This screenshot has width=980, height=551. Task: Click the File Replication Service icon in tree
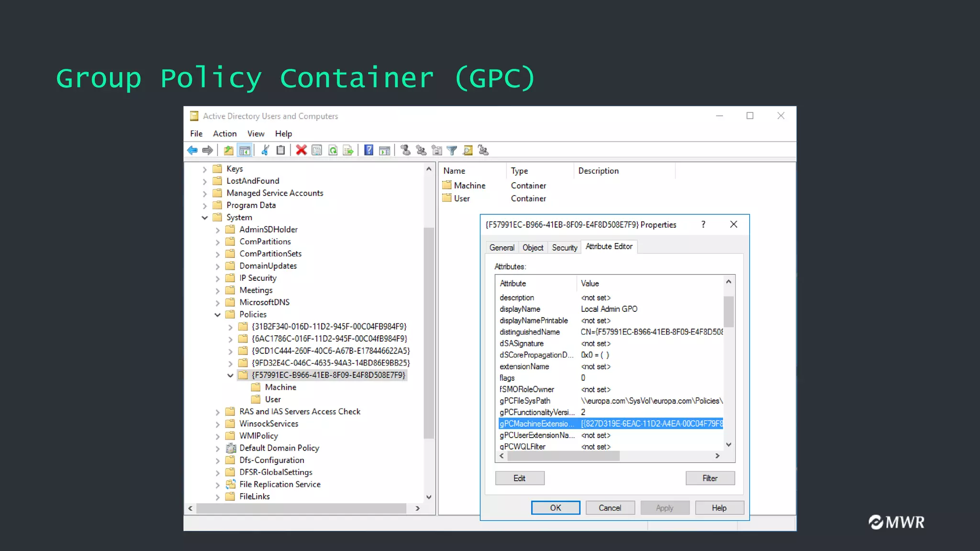[231, 485]
